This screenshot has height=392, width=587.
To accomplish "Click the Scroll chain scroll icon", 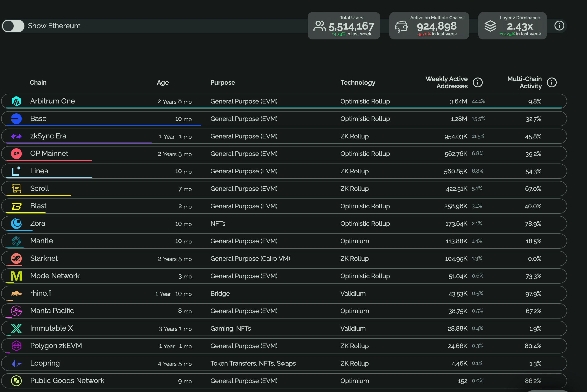I will [x=16, y=189].
